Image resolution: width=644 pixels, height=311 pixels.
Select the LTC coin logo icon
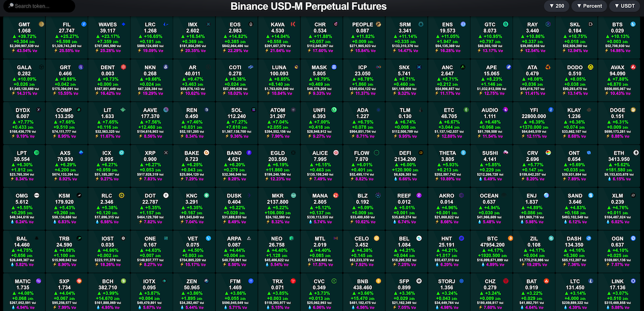coord(589,281)
